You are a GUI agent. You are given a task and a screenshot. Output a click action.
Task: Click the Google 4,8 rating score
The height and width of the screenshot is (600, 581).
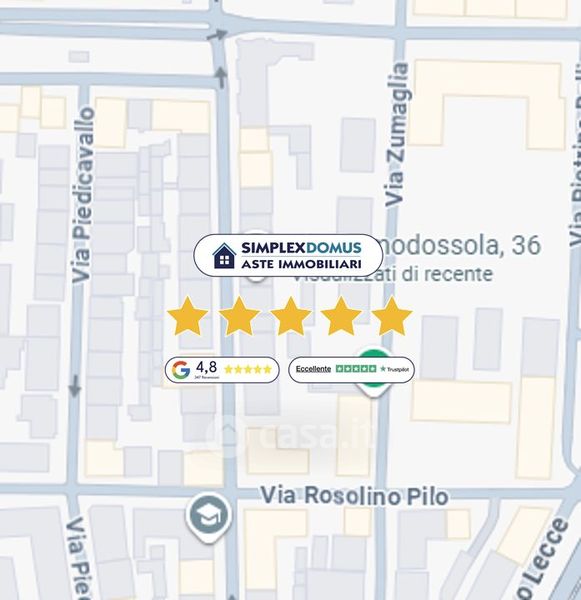point(206,367)
